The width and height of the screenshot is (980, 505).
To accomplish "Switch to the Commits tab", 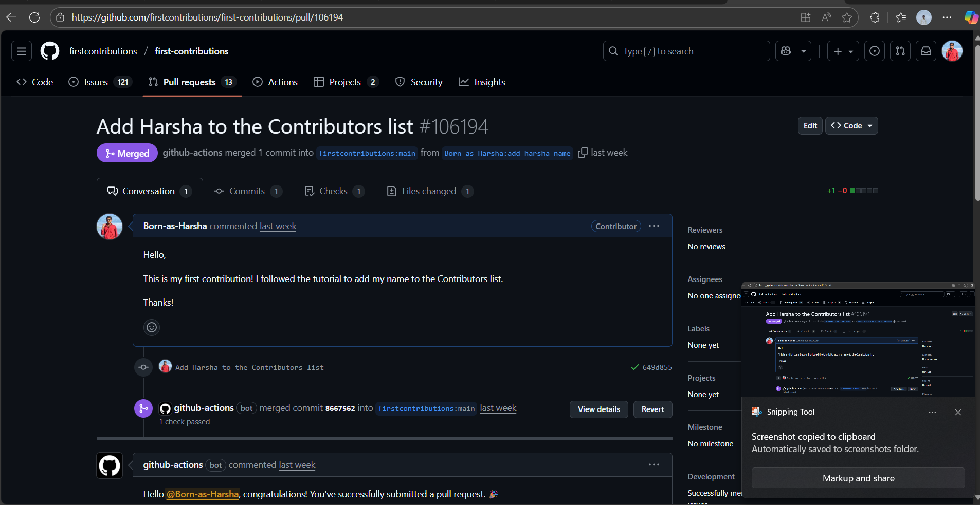I will [247, 191].
